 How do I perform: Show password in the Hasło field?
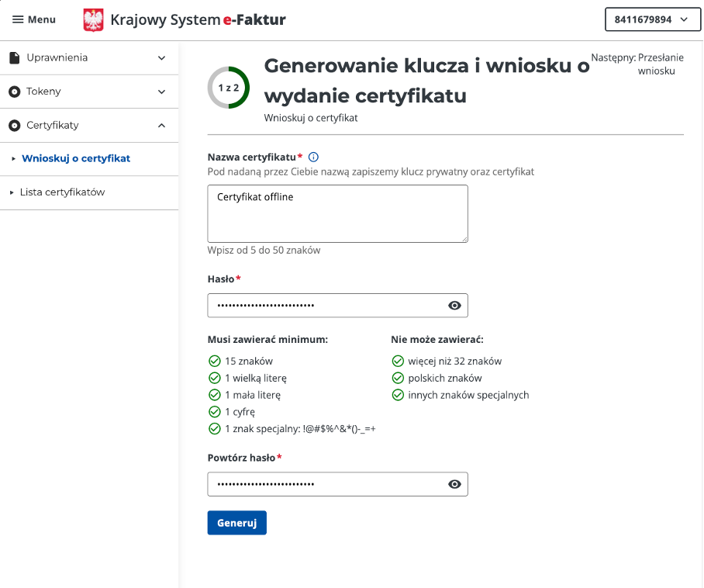(x=454, y=306)
